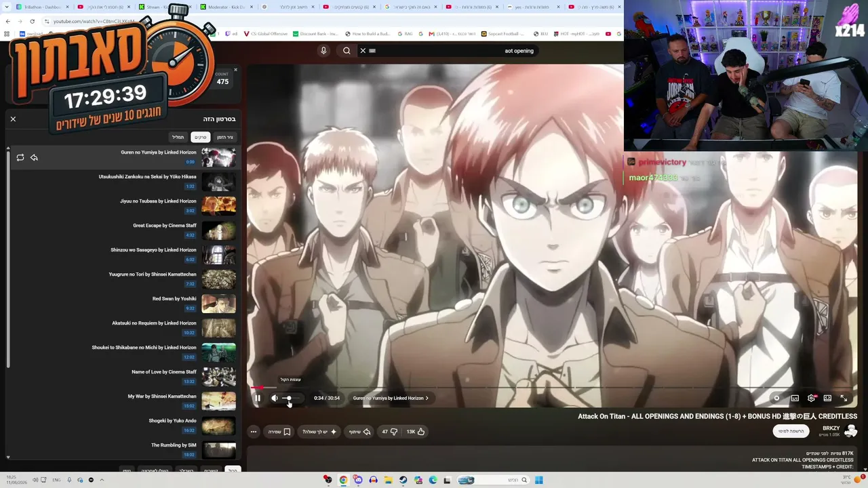Switch to the transcript tab in the panel
The width and height of the screenshot is (868, 488).
pos(178,137)
